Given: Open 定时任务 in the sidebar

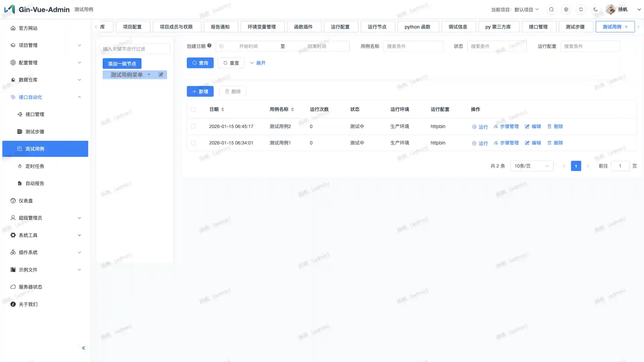Looking at the screenshot, I should (35, 166).
